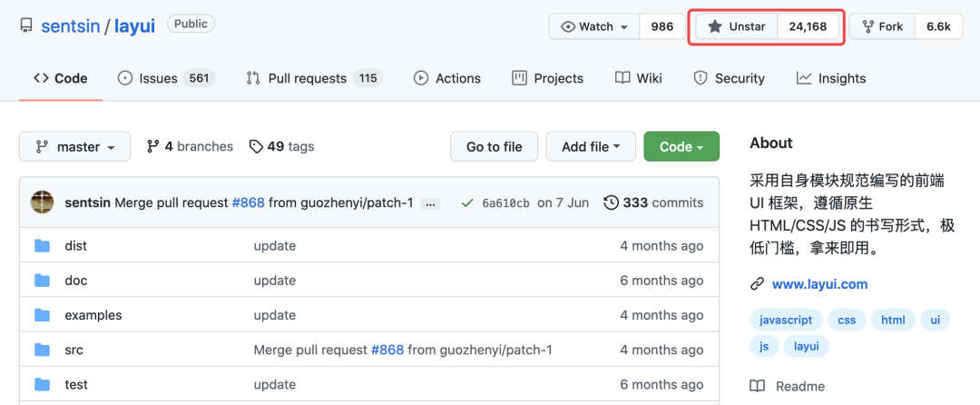Open the green Code dropdown

681,146
